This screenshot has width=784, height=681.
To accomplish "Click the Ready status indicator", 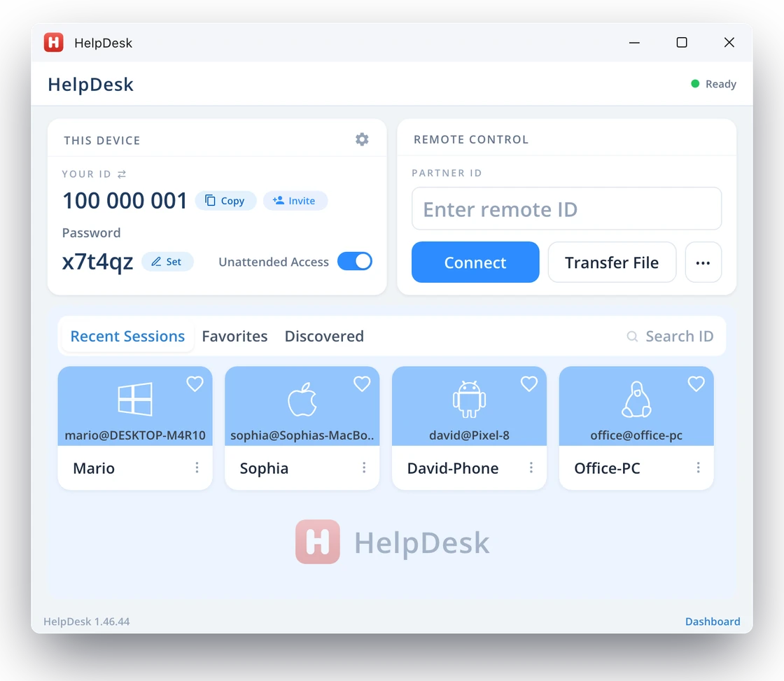I will point(713,84).
